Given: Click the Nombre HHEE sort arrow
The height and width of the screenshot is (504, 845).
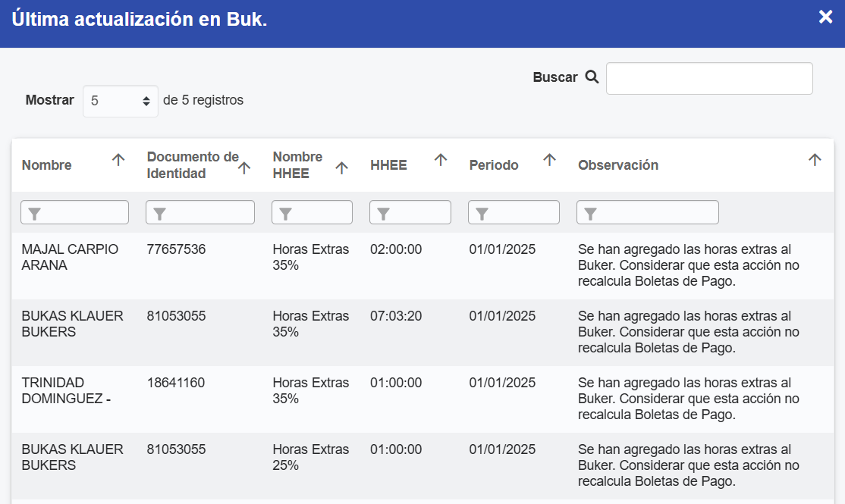Looking at the screenshot, I should [x=342, y=168].
